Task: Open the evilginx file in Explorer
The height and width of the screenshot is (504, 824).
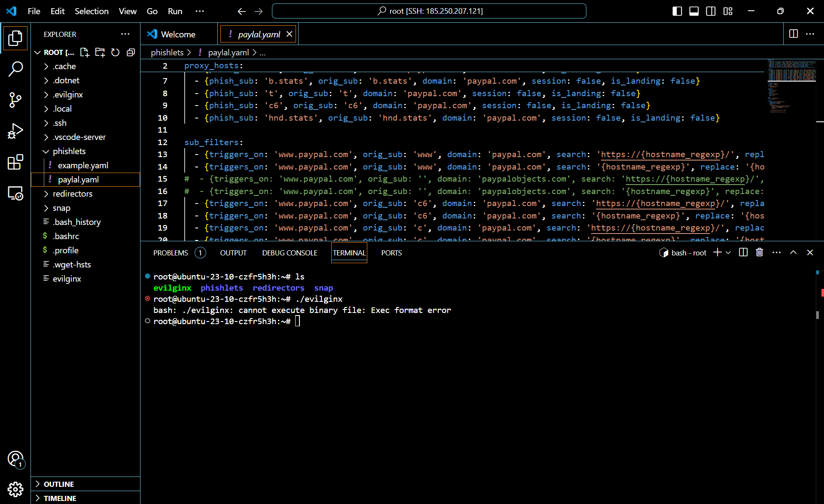Action: [85, 279]
